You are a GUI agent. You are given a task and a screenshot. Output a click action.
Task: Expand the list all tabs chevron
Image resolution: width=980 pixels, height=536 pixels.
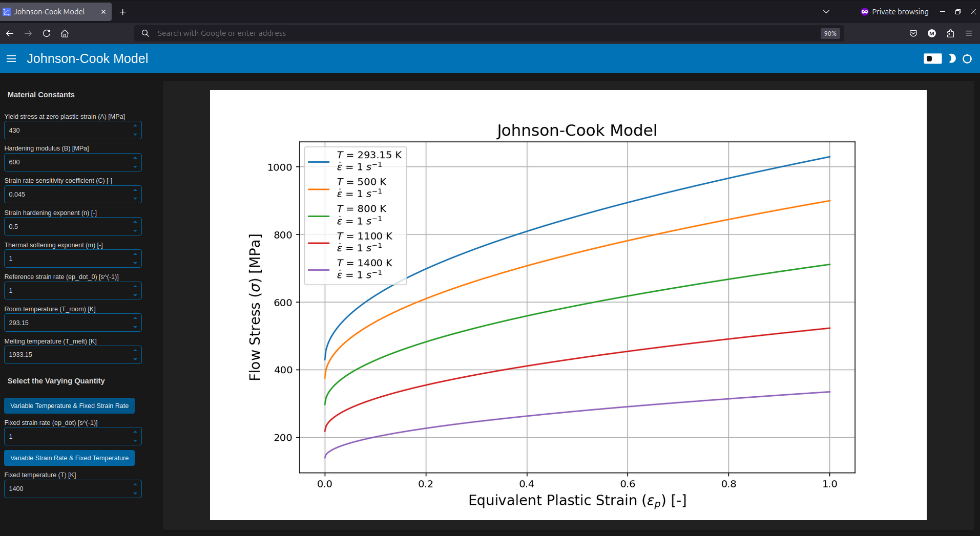[x=826, y=12]
